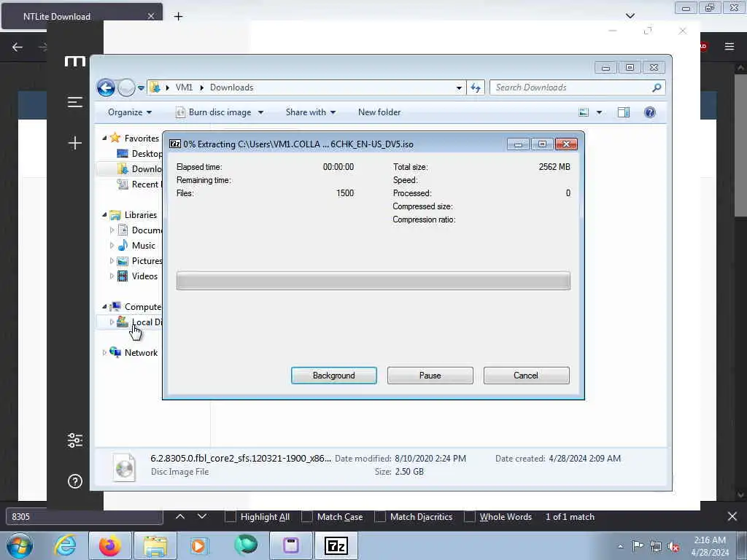Click New folder in Explorer toolbar
Viewport: 747px width, 560px height.
[x=379, y=112]
